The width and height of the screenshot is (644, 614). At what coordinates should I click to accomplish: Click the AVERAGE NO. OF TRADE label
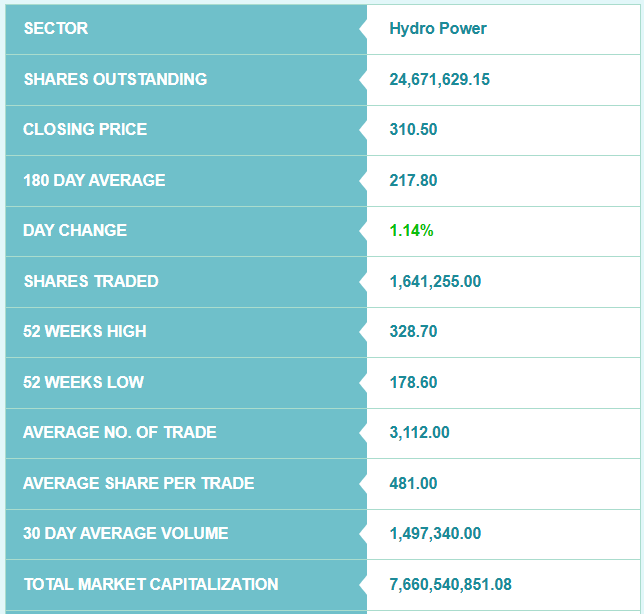coord(120,433)
